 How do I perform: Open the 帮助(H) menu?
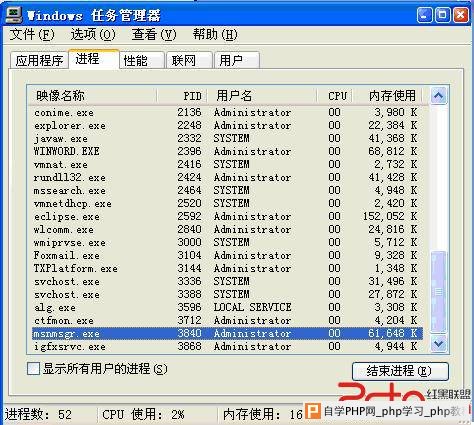click(x=215, y=34)
